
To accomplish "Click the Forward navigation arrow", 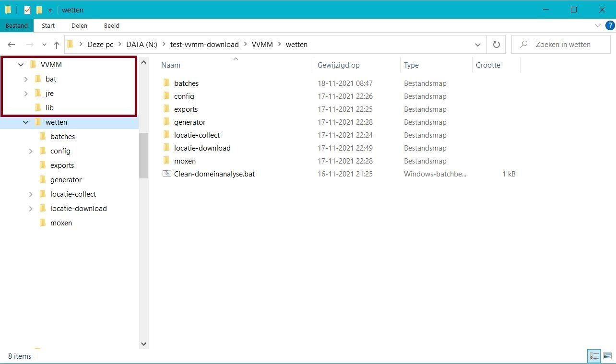I will pos(30,45).
